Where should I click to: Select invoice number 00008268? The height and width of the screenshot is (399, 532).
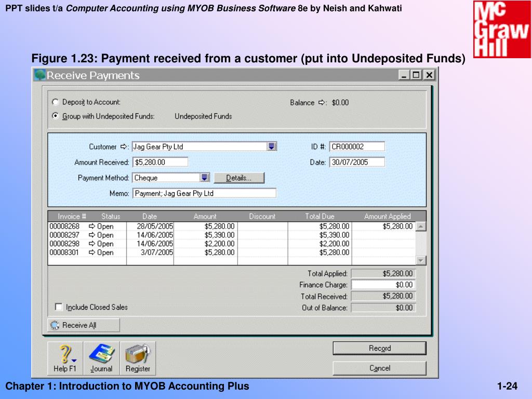(64, 227)
